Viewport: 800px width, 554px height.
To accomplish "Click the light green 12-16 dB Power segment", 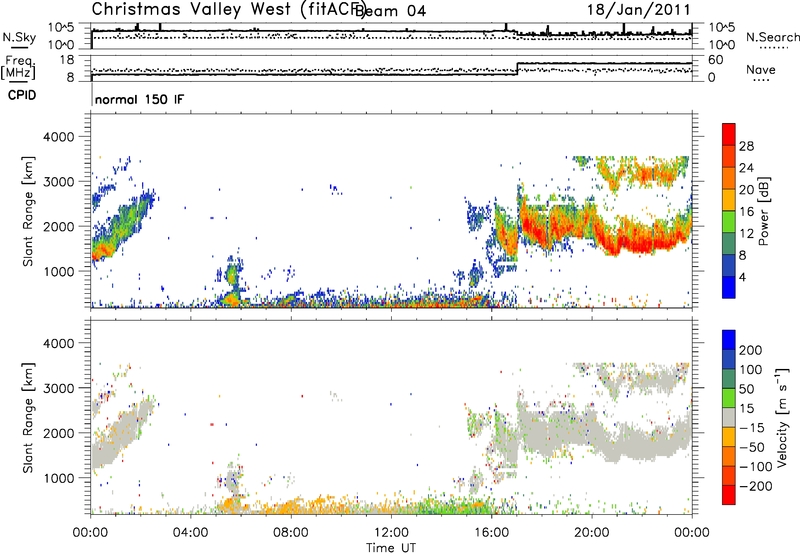I will 729,221.
